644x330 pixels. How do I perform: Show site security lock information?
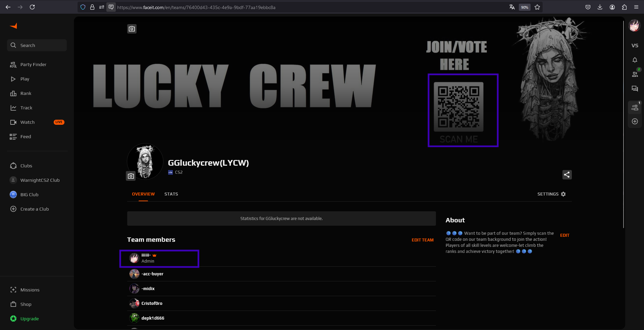pyautogui.click(x=92, y=7)
